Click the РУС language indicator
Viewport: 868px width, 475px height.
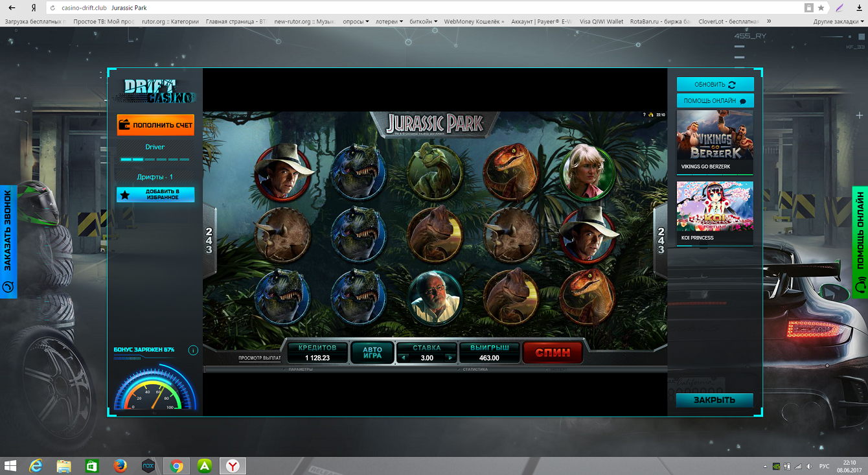[824, 466]
